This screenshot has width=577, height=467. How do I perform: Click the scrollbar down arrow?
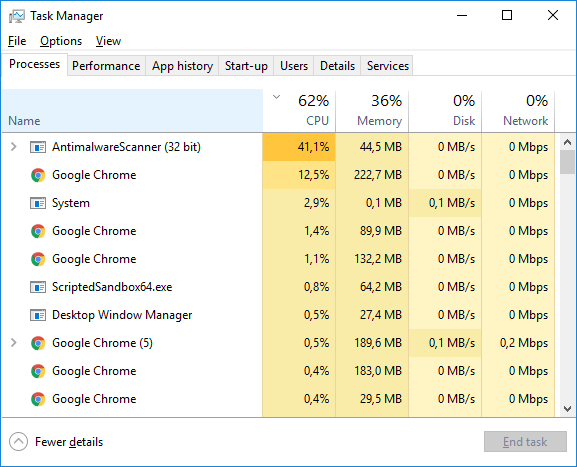[x=567, y=409]
